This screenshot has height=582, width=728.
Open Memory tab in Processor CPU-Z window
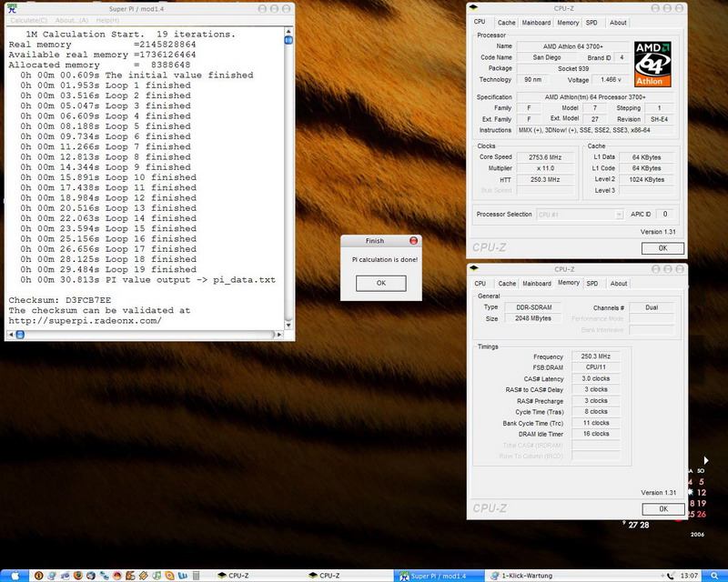point(568,22)
